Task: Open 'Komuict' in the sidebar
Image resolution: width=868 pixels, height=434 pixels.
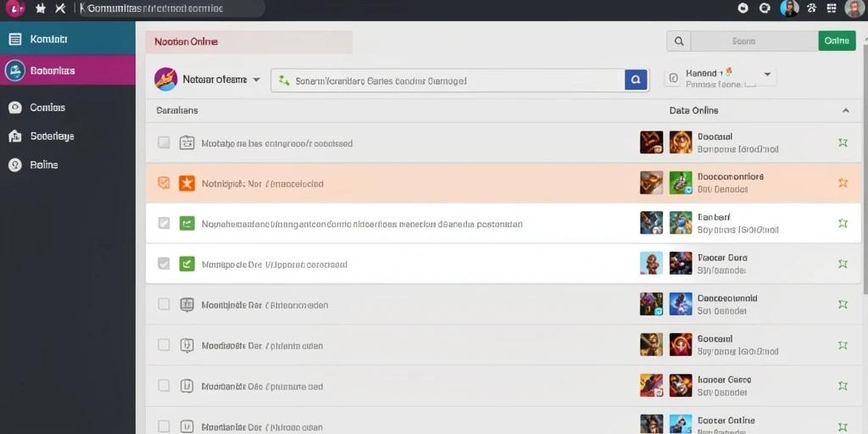Action: tap(68, 38)
